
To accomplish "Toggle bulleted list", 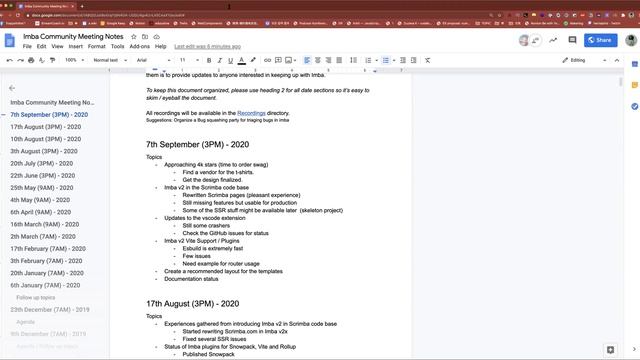I will pyautogui.click(x=385, y=60).
